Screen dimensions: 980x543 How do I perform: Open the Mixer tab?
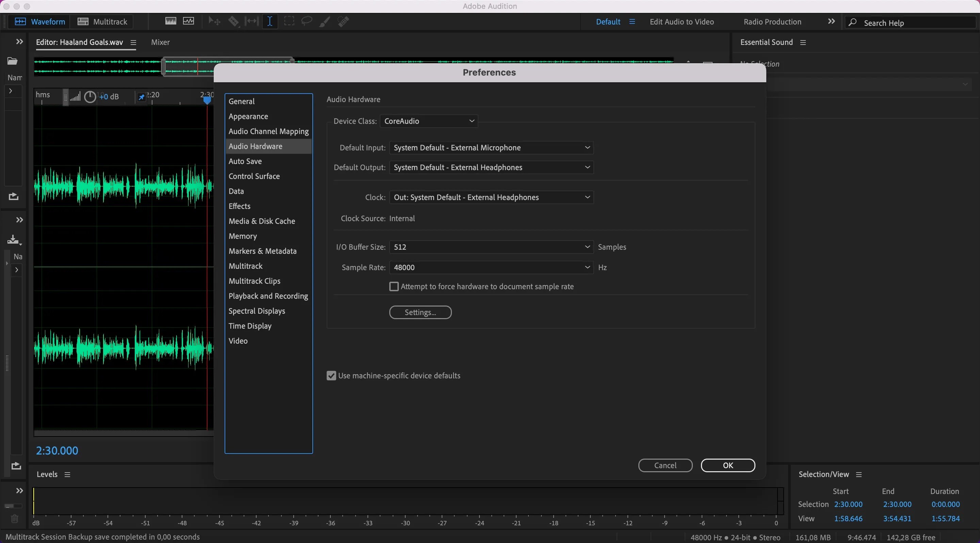(x=160, y=42)
